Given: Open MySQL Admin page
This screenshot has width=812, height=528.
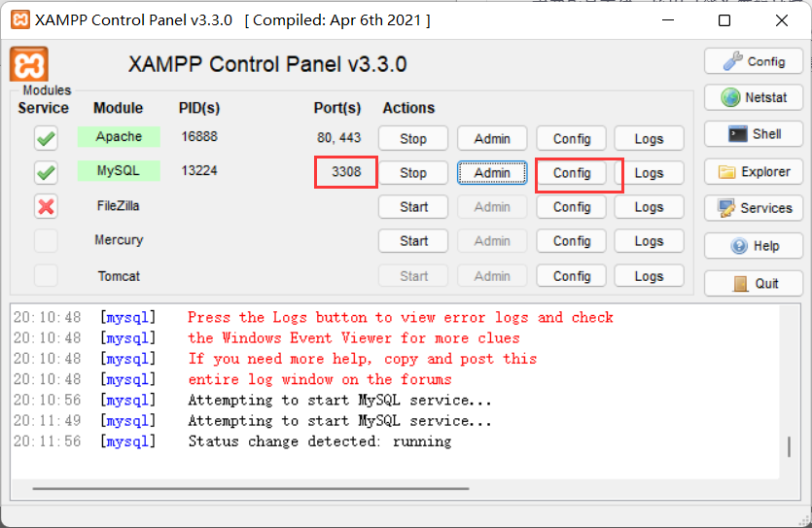Looking at the screenshot, I should click(492, 173).
